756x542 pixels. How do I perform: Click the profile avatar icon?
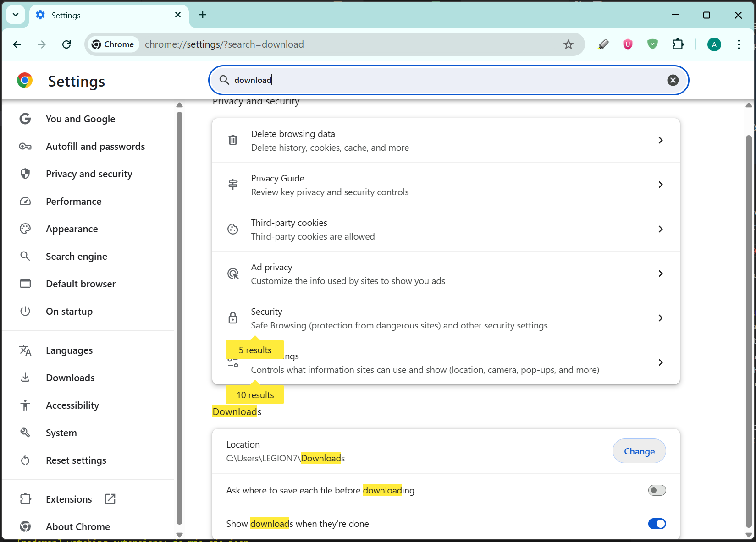[x=714, y=44]
